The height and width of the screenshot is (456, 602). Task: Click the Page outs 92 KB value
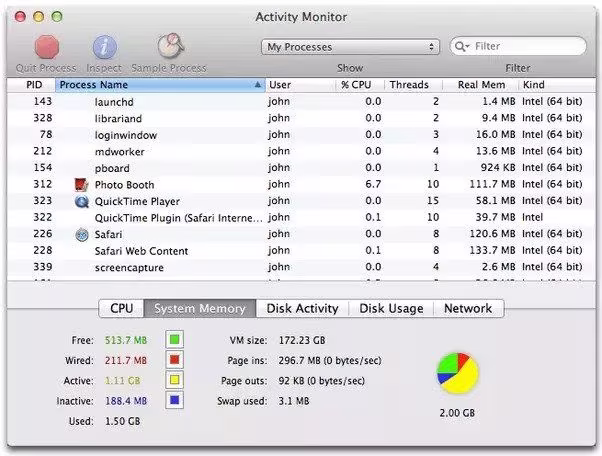click(x=322, y=381)
